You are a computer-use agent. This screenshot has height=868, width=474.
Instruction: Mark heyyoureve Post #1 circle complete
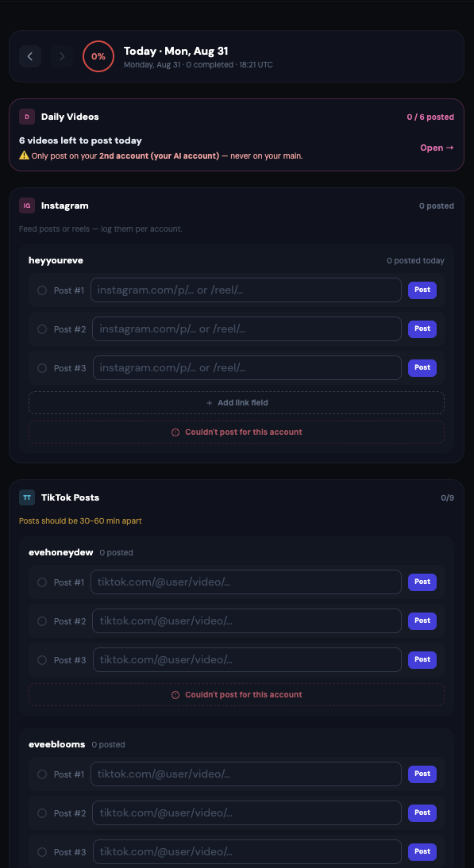(x=42, y=290)
